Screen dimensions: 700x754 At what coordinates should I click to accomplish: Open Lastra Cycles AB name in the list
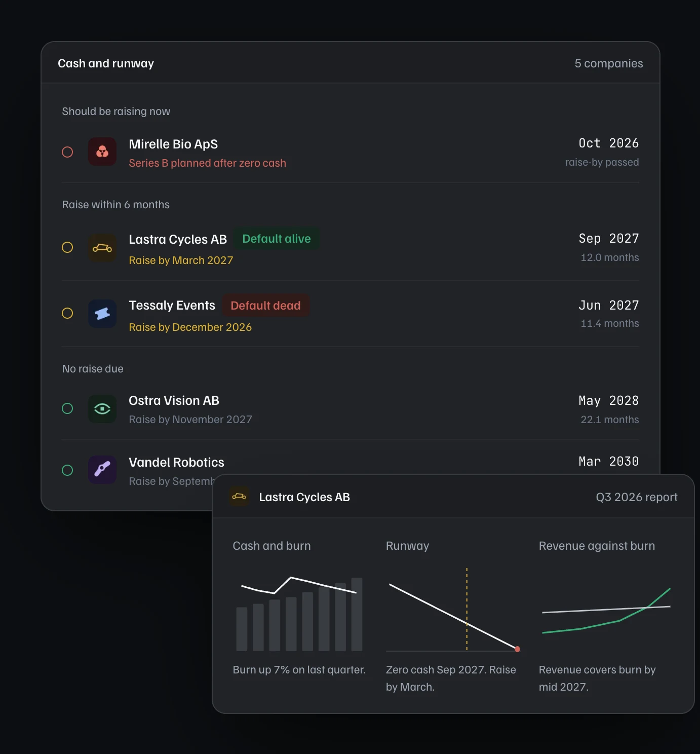[178, 239]
